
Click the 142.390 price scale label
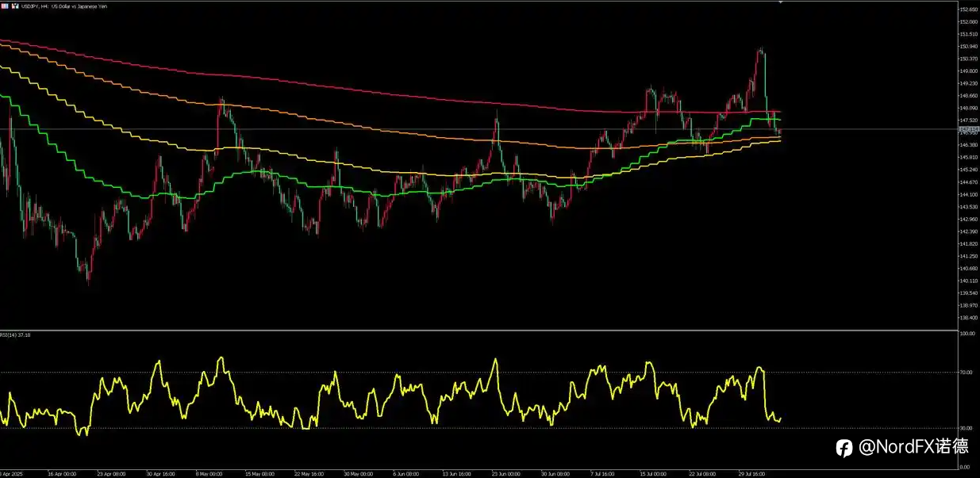tap(968, 231)
